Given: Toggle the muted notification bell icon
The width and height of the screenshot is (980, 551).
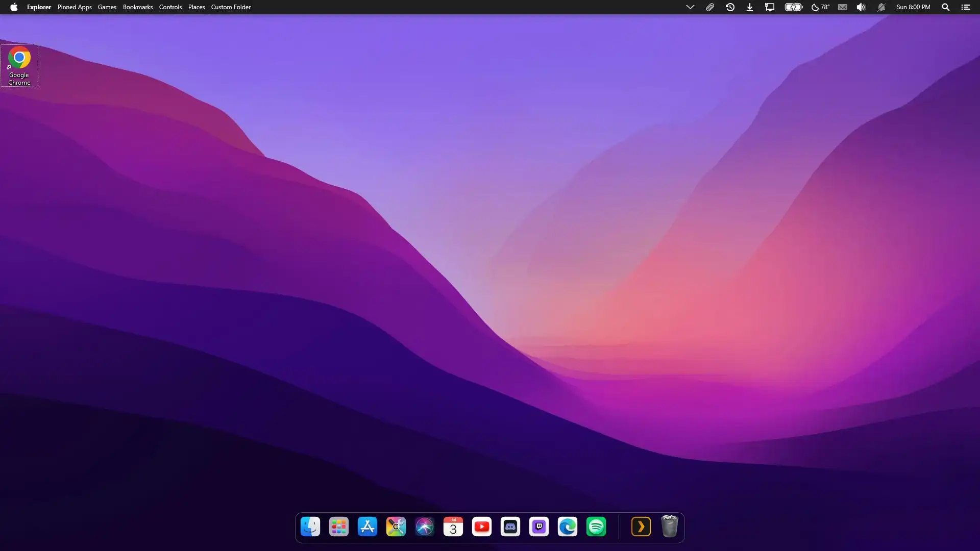Looking at the screenshot, I should coord(881,7).
